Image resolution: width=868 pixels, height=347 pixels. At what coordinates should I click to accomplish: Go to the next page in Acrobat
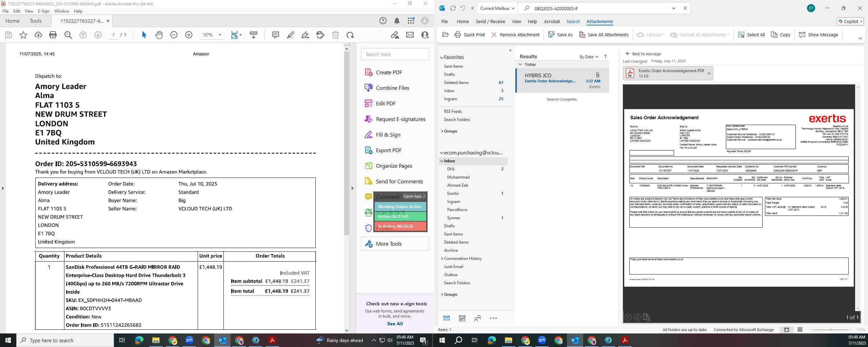[x=98, y=35]
